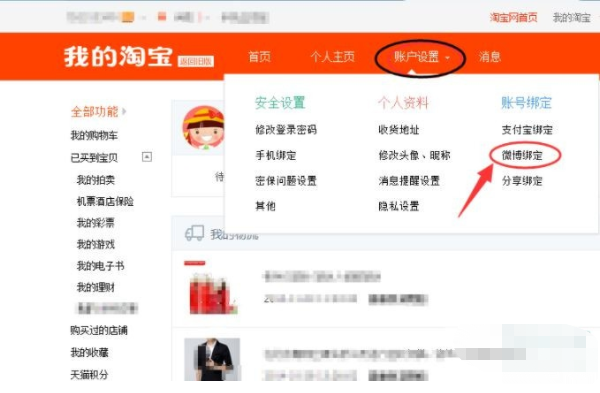600x393 pixels.
Task: Click the delivery truck logistics icon
Action: (x=194, y=233)
